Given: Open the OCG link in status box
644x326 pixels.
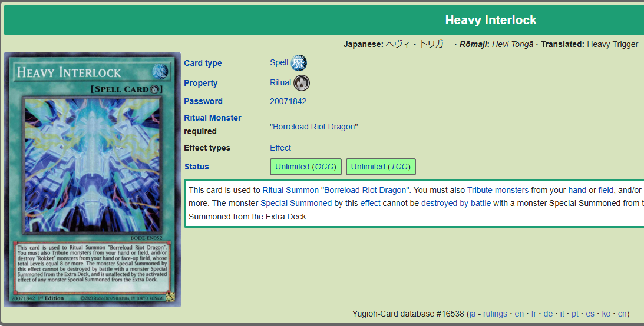Looking at the screenshot, I should (324, 167).
